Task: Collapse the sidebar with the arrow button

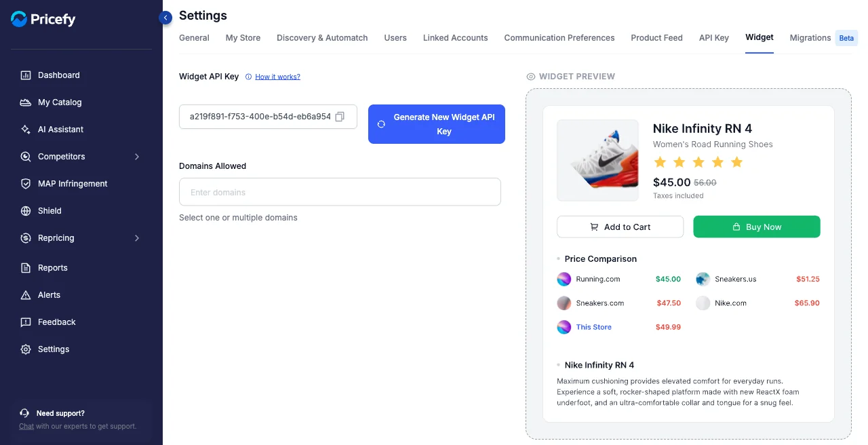Action: (x=165, y=18)
